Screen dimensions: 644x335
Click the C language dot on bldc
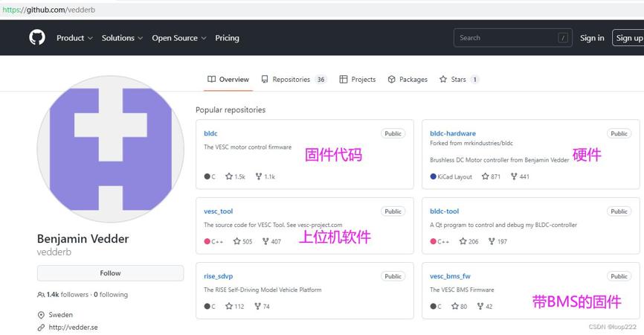[x=207, y=176]
